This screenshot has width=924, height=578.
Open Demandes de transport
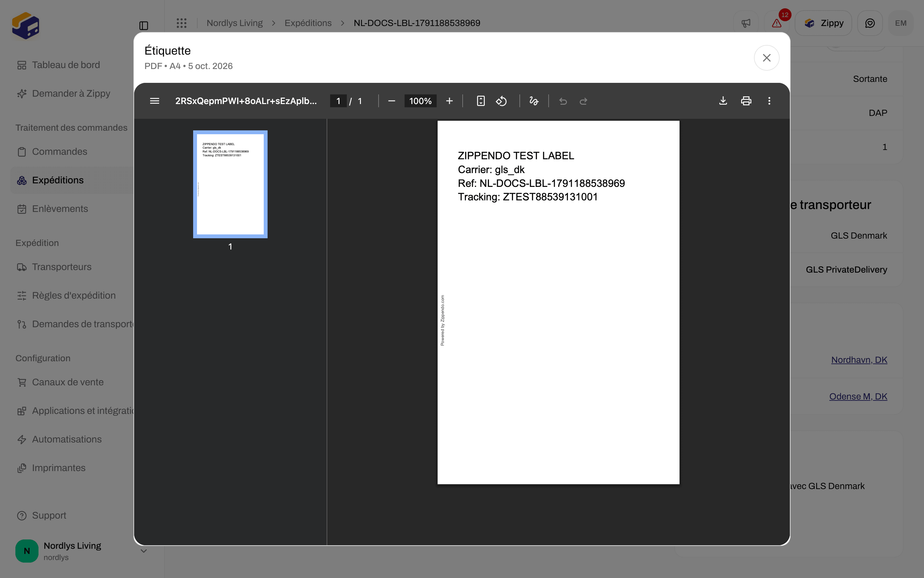click(83, 324)
